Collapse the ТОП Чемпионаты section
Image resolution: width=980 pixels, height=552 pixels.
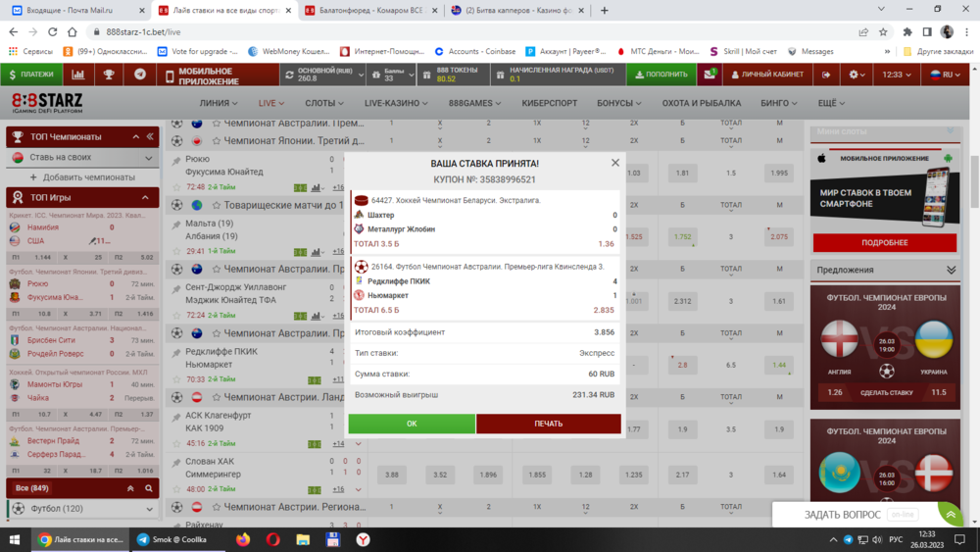point(135,136)
